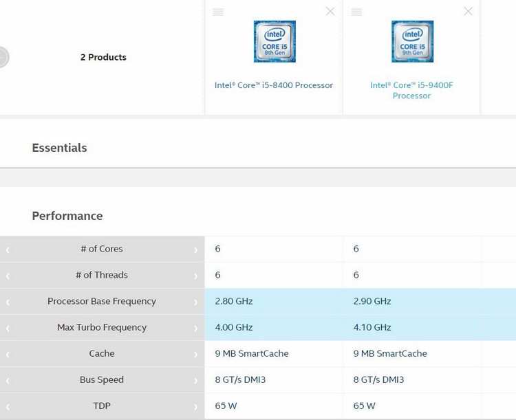The width and height of the screenshot is (516, 420).
Task: Click the left chevron on the Max Turbo Frequency row
Action: 8,329
